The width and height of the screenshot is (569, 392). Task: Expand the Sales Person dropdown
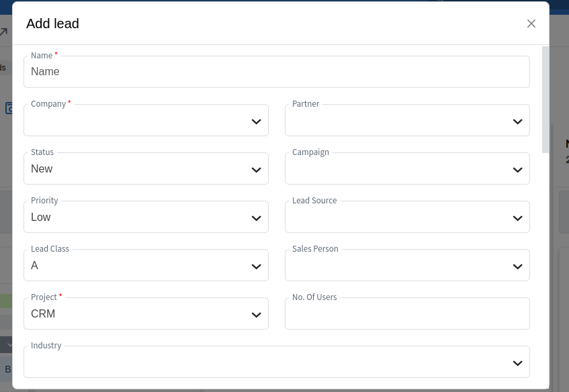407,266
